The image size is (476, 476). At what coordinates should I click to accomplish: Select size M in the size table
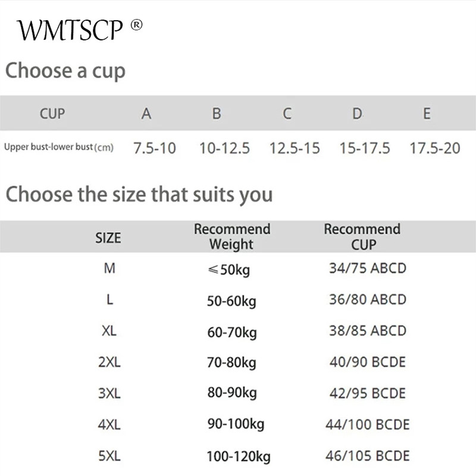(x=109, y=268)
